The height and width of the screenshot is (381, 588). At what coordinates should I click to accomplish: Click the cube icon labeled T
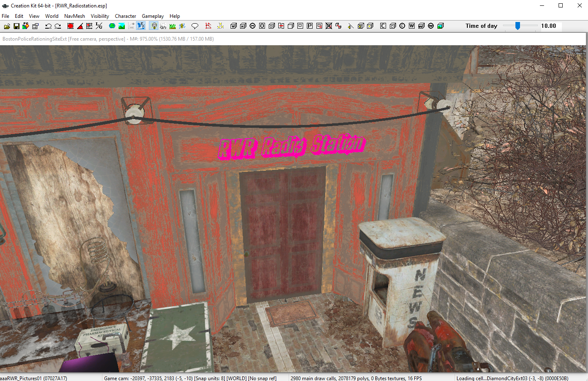click(x=233, y=26)
